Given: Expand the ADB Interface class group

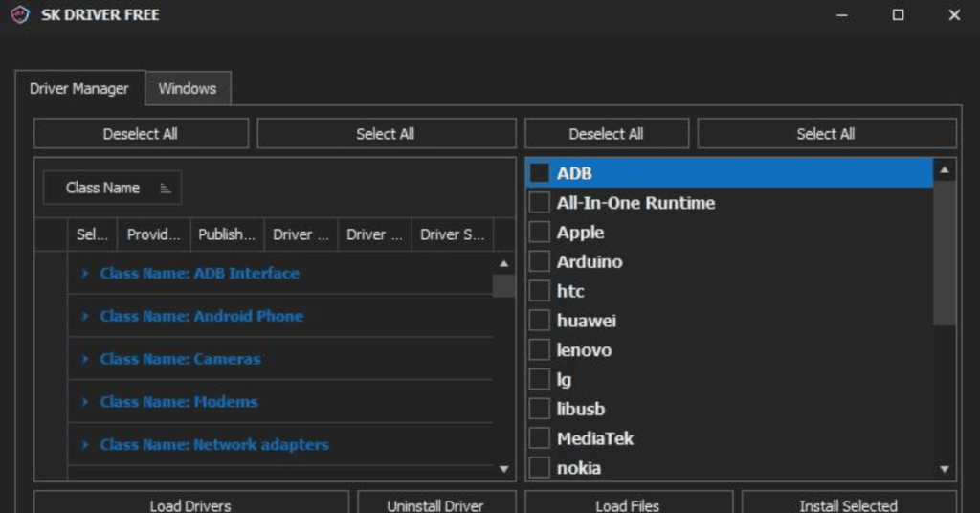Looking at the screenshot, I should [x=85, y=273].
